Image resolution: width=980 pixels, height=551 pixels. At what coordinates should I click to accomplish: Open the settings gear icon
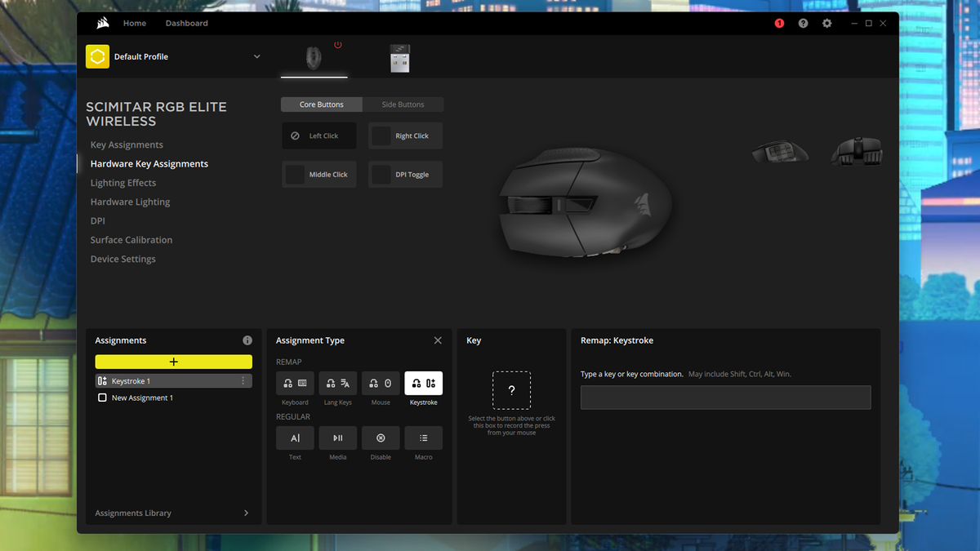[826, 24]
